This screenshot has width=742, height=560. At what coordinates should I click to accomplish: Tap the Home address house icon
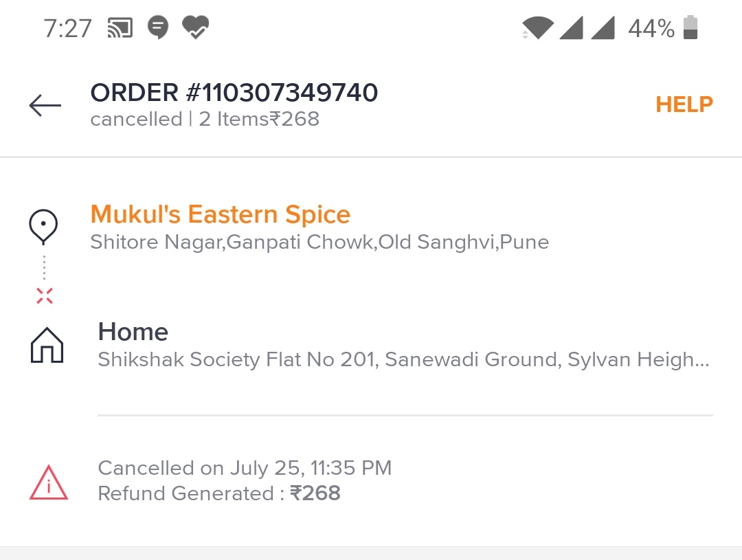[47, 345]
